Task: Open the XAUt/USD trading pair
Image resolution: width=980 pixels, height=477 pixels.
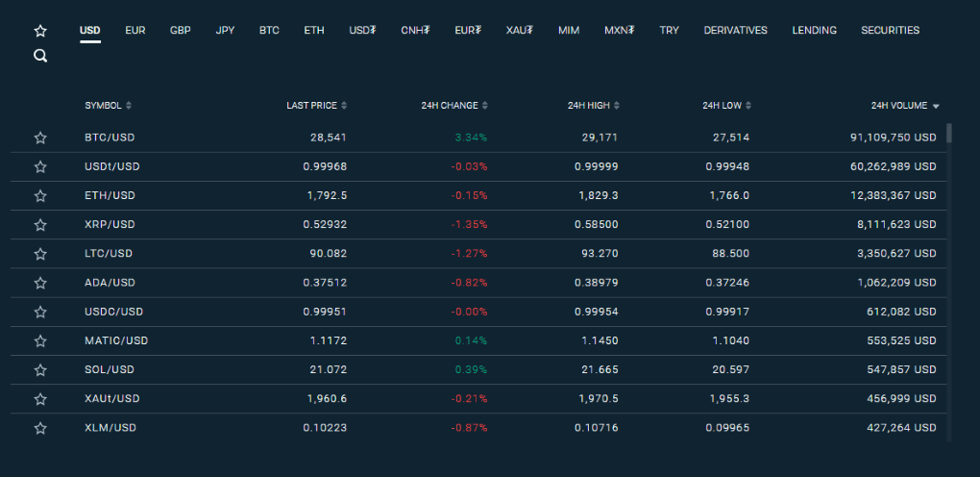Action: pos(112,399)
